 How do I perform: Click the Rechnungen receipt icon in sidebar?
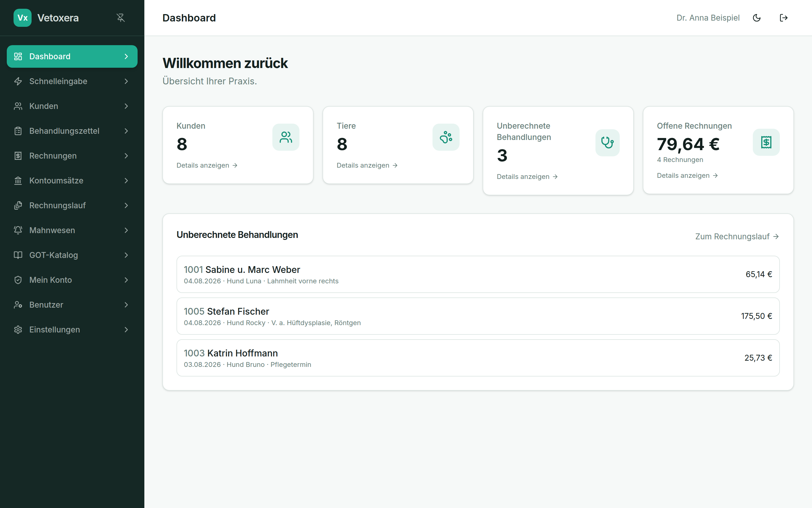18,156
